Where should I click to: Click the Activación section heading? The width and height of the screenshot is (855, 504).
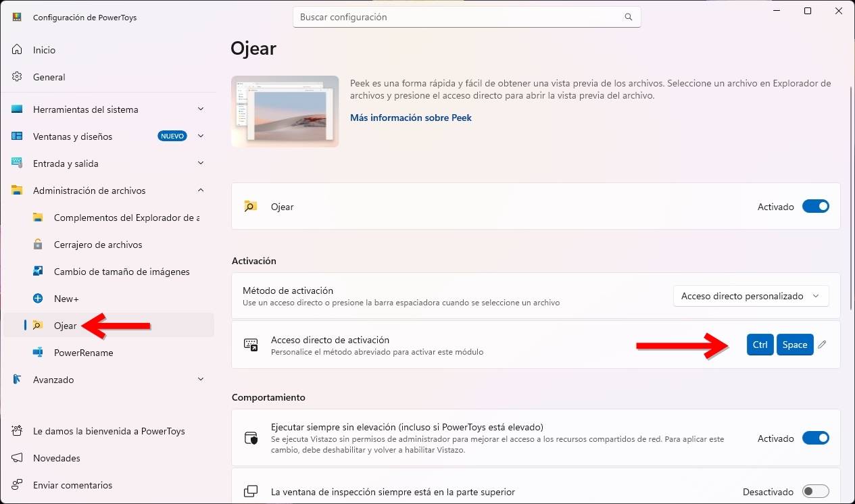(253, 261)
